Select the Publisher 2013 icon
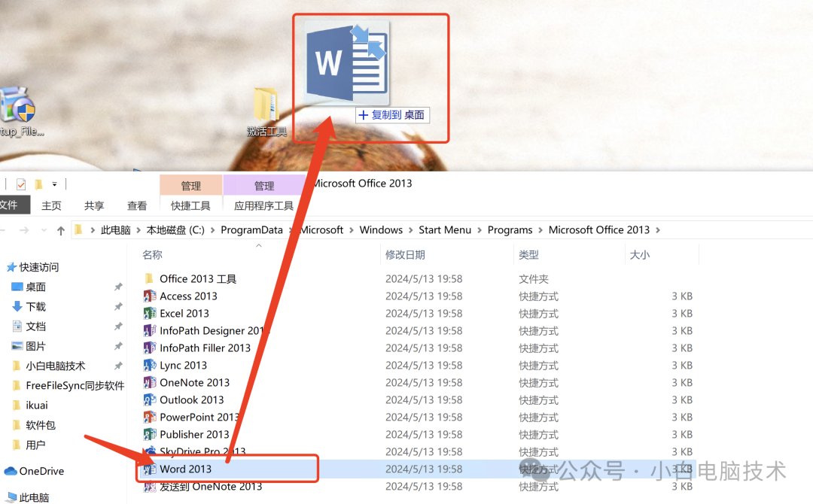Screen dimensions: 813x504 149,435
